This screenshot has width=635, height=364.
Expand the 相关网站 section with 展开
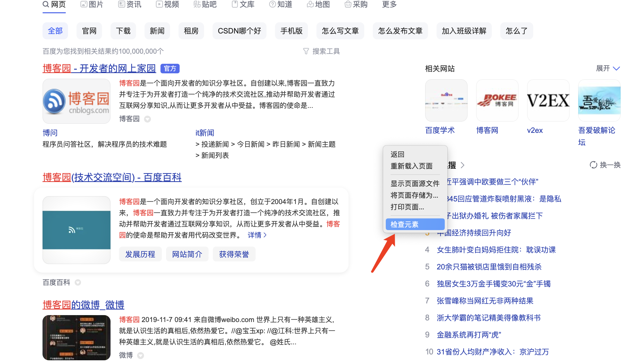pos(608,69)
